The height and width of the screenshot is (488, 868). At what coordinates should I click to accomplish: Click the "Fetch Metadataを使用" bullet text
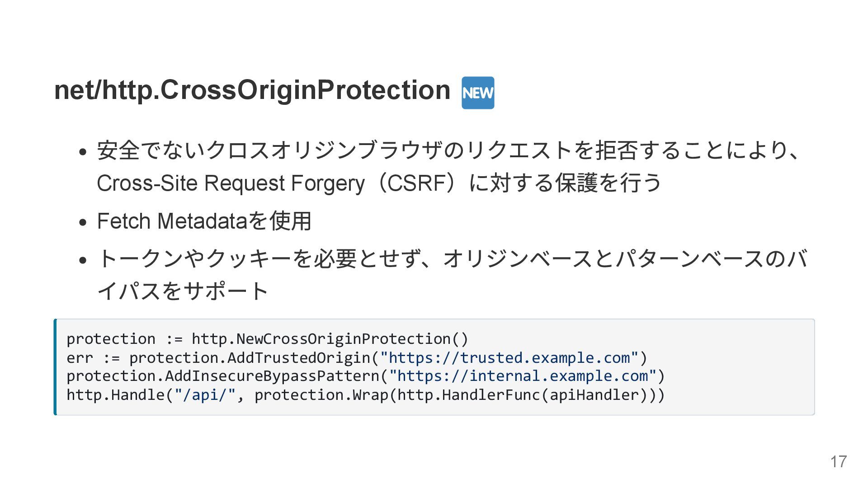(204, 221)
